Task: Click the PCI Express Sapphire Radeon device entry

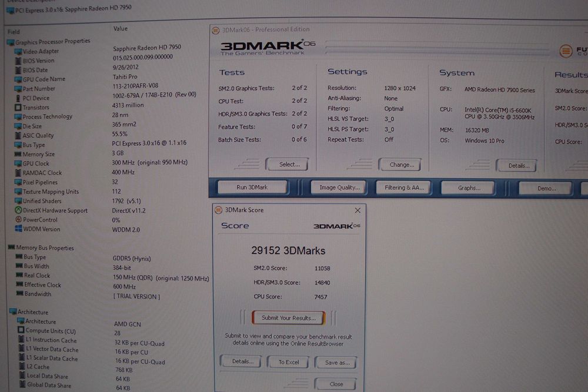Action: [x=69, y=9]
